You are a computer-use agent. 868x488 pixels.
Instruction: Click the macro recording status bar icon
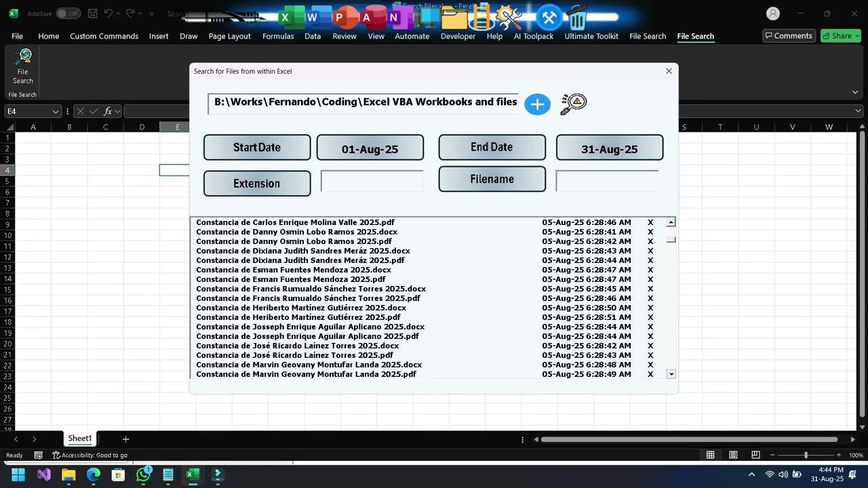tap(39, 455)
